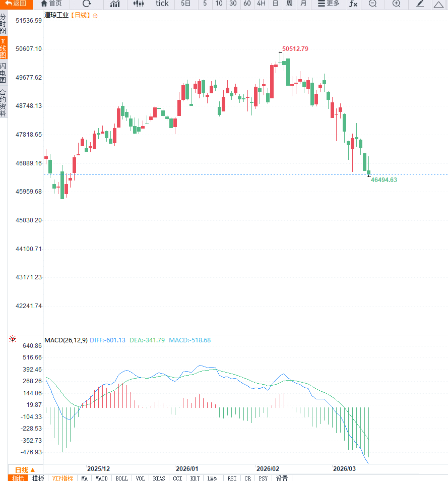Click the 2026/02 date axis label
Viewport: 448px width, 481px height.
pos(268,469)
